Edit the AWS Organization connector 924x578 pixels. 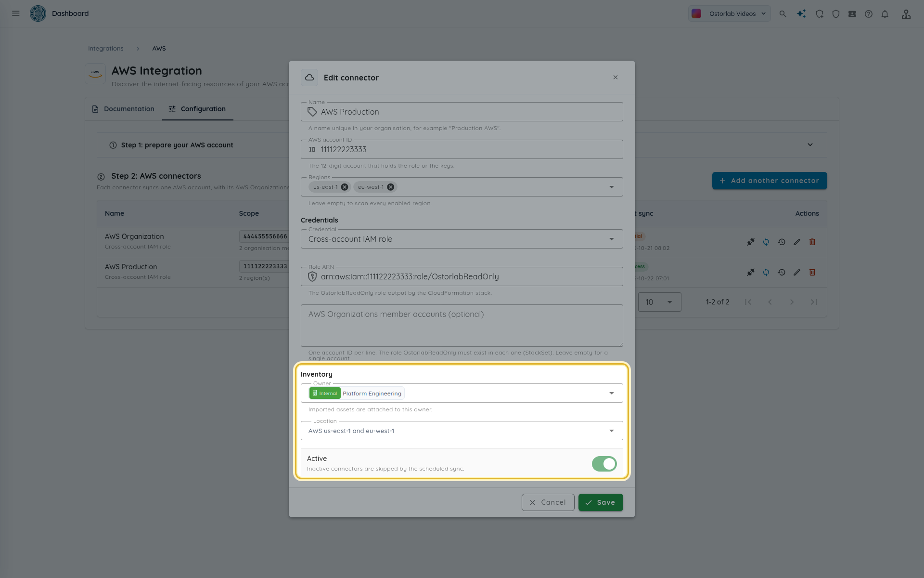[797, 242]
